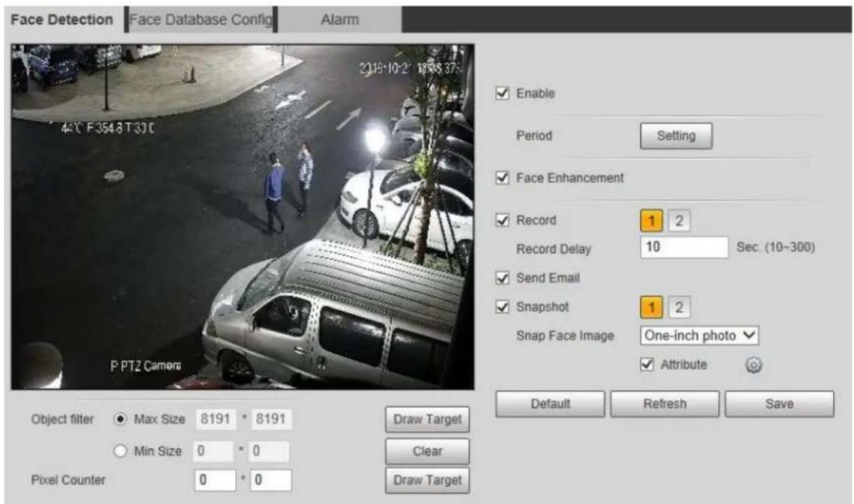Screen dimensions: 854x504
Task: Switch to the Face Detection tab
Action: click(62, 19)
